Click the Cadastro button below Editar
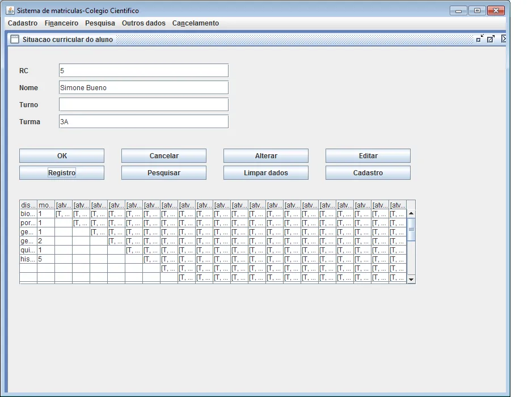This screenshot has width=532, height=397. 368,173
